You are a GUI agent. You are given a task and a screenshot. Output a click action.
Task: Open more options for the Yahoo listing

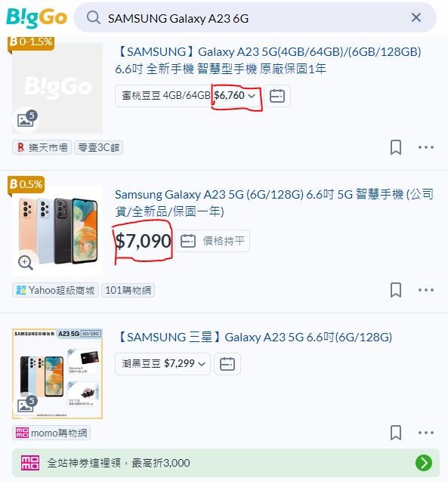coord(426,290)
